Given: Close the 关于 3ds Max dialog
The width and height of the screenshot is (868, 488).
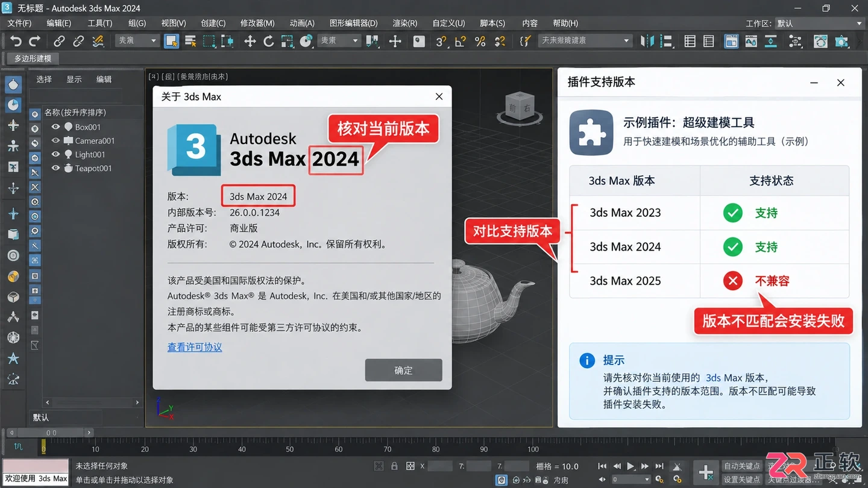Looking at the screenshot, I should 439,96.
